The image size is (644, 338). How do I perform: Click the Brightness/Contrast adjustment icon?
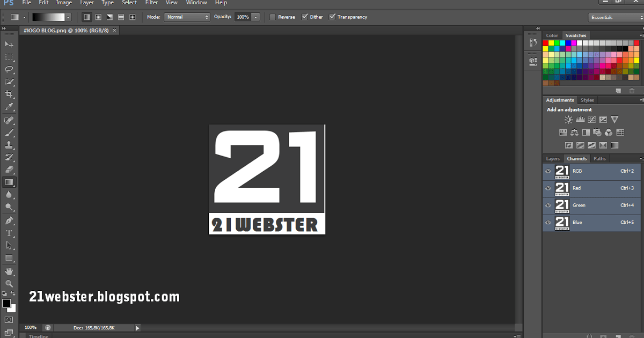click(568, 120)
